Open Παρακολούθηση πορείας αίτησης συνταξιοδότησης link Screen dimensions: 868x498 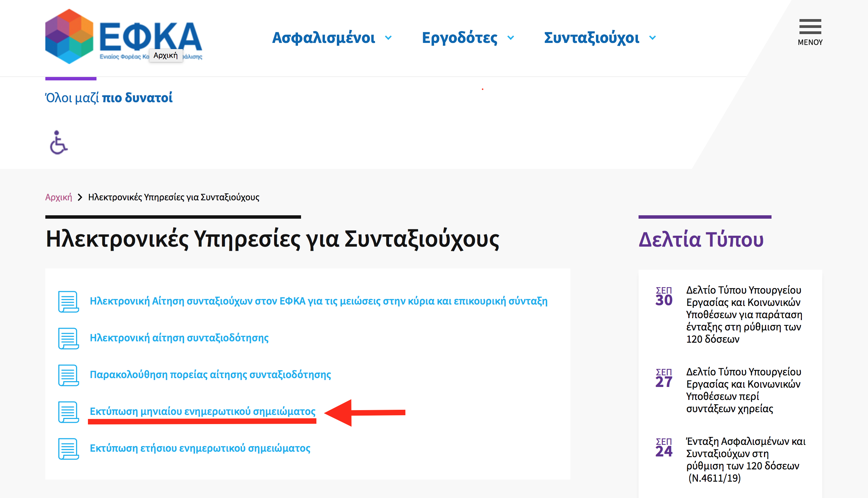click(210, 375)
